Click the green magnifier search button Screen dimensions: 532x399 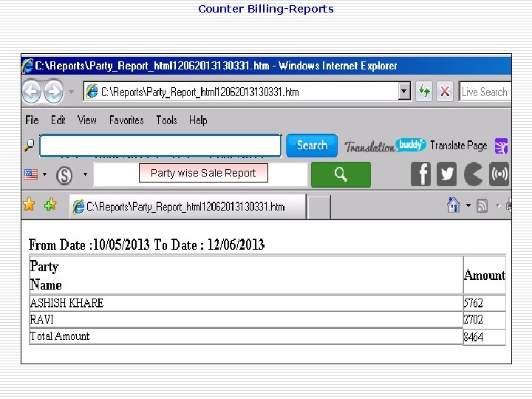[341, 174]
